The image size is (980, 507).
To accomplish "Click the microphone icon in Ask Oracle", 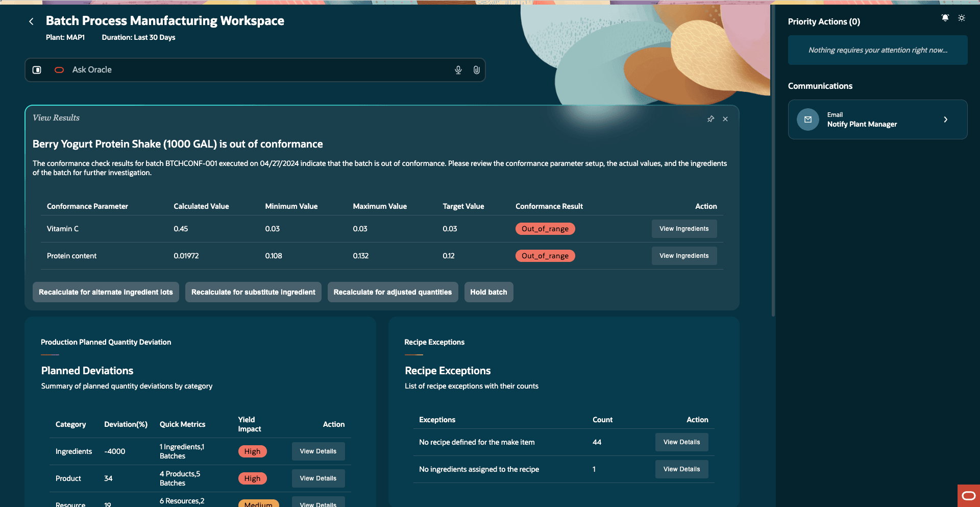I will tap(458, 70).
